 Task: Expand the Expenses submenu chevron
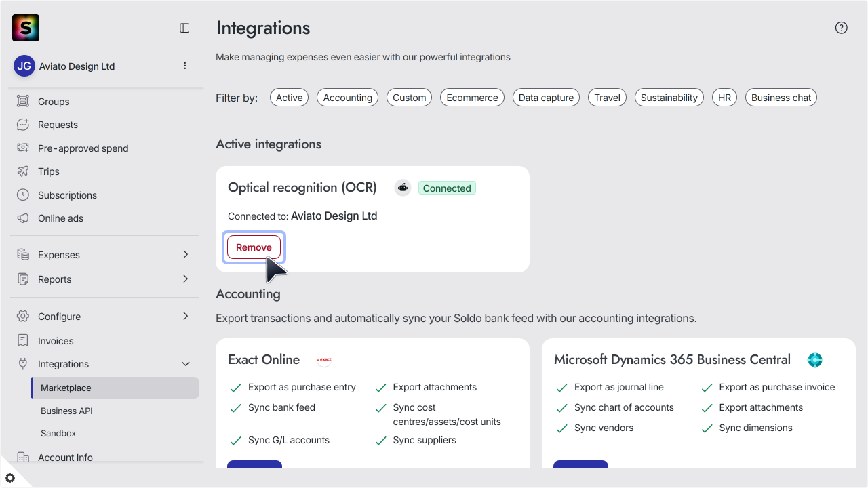click(186, 254)
